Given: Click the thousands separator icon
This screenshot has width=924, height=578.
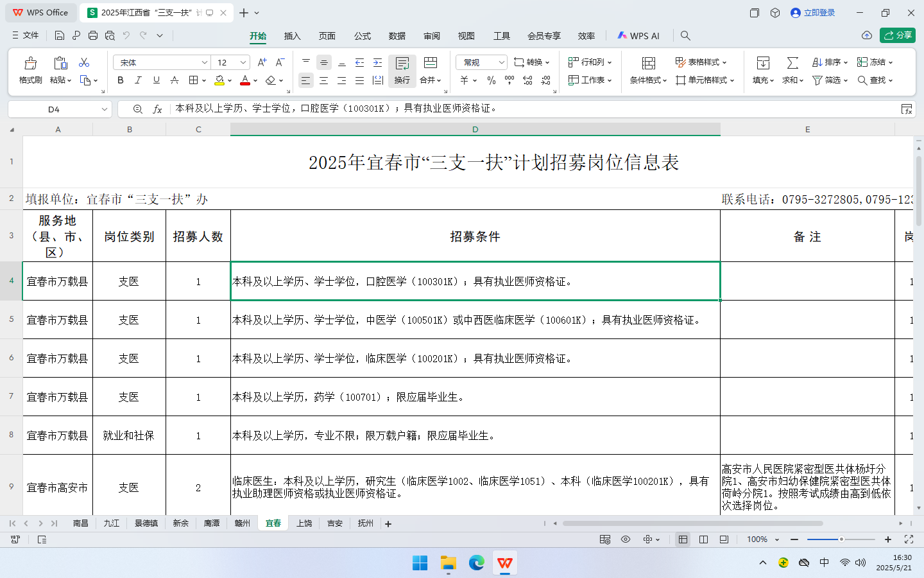Looking at the screenshot, I should click(509, 80).
